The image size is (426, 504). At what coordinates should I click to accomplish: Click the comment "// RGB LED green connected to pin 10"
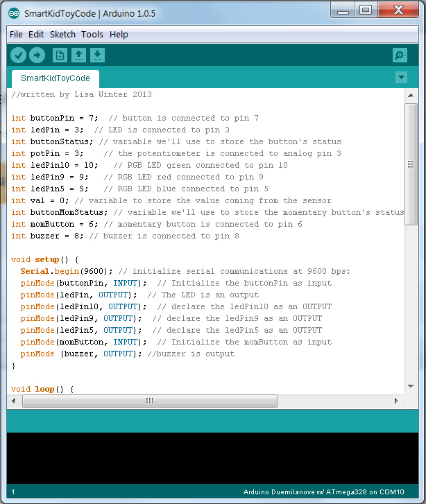pyautogui.click(x=201, y=165)
